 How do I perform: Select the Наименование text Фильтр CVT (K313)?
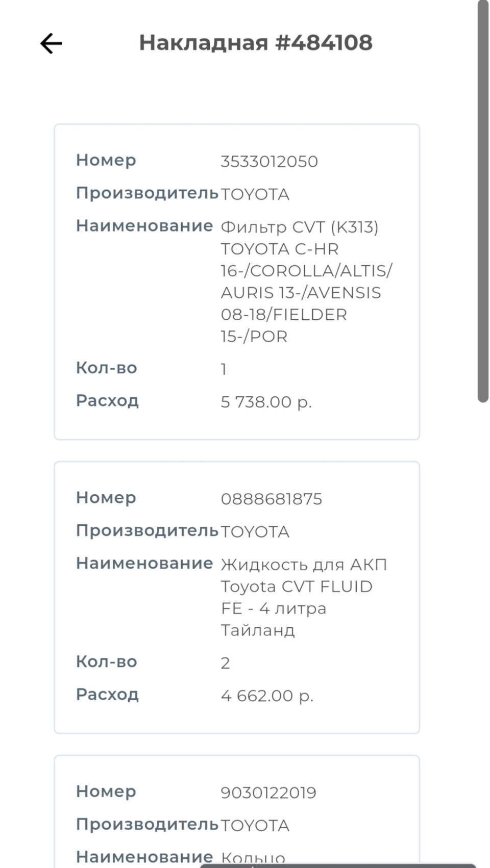[300, 226]
